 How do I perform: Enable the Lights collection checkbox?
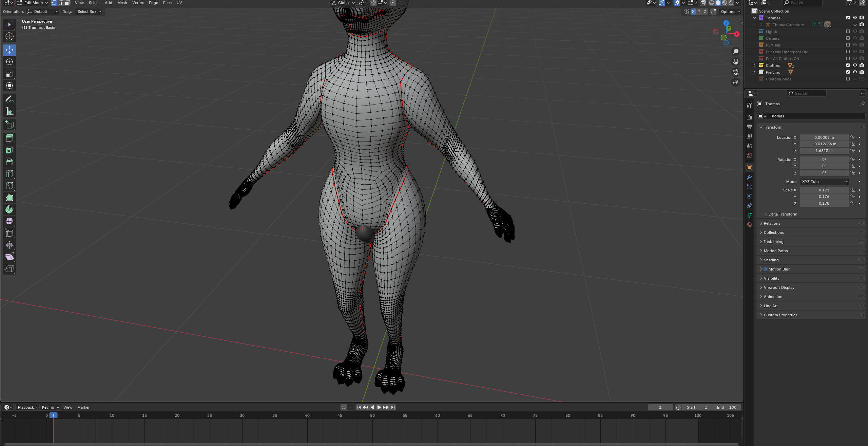point(848,31)
